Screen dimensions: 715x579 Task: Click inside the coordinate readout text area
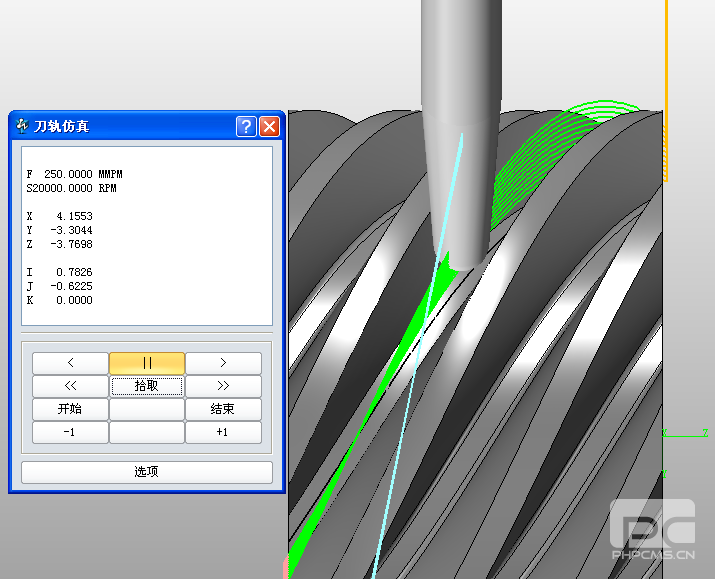[146, 235]
